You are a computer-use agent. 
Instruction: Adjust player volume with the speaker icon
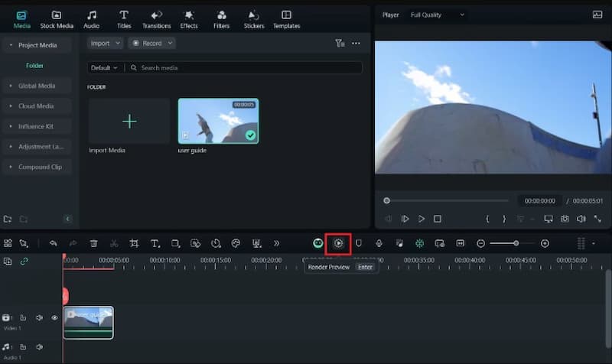click(581, 219)
